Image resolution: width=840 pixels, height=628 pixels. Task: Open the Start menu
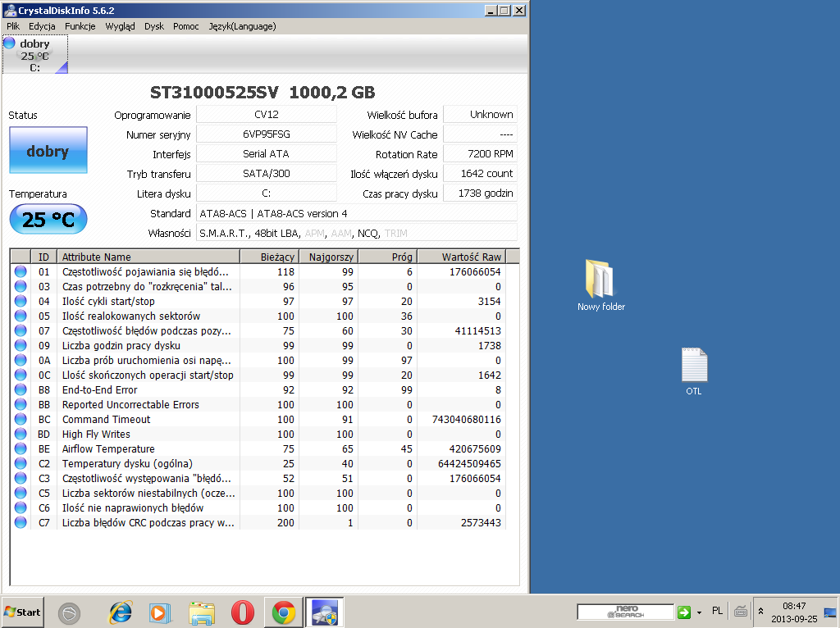coord(22,612)
